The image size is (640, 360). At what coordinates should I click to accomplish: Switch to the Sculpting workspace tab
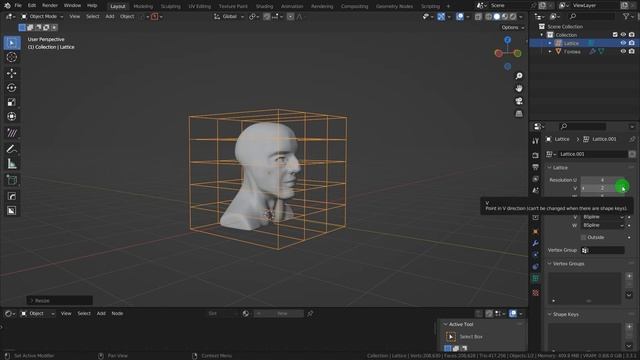pos(171,7)
